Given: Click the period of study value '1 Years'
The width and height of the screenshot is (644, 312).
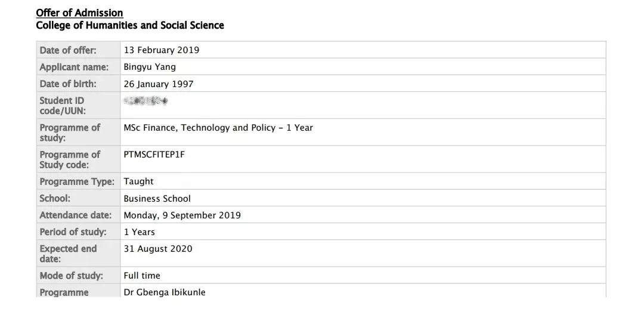Looking at the screenshot, I should 140,232.
